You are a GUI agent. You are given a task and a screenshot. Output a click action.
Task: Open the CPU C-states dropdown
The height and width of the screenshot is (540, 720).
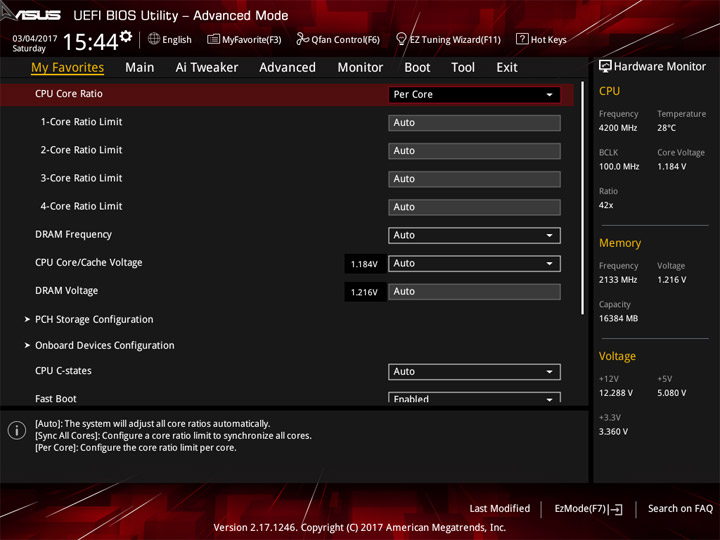pos(474,372)
